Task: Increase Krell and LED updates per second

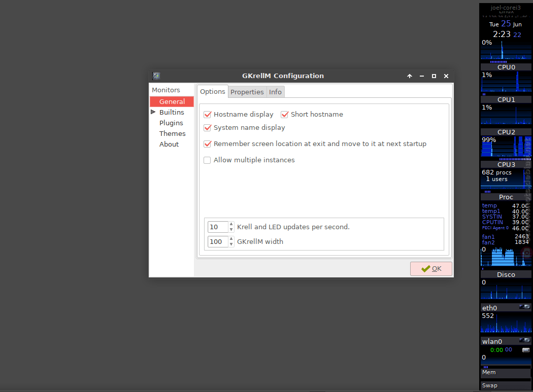Action: 231,224
